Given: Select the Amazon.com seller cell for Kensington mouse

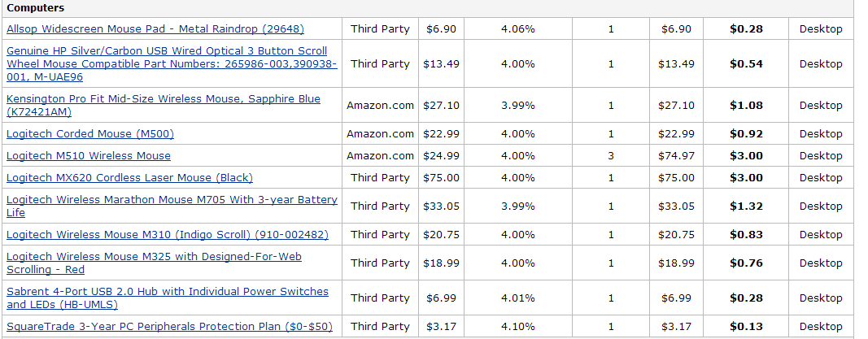Looking at the screenshot, I should (x=380, y=105).
